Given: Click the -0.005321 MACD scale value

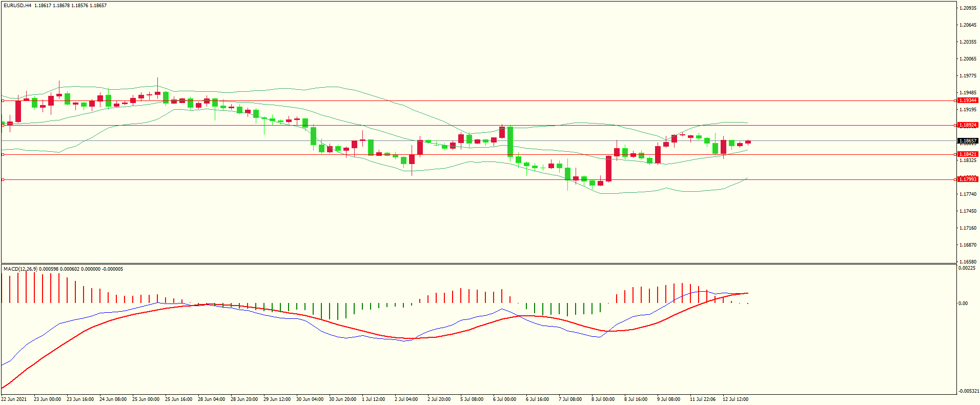Looking at the screenshot, I should pyautogui.click(x=968, y=391).
